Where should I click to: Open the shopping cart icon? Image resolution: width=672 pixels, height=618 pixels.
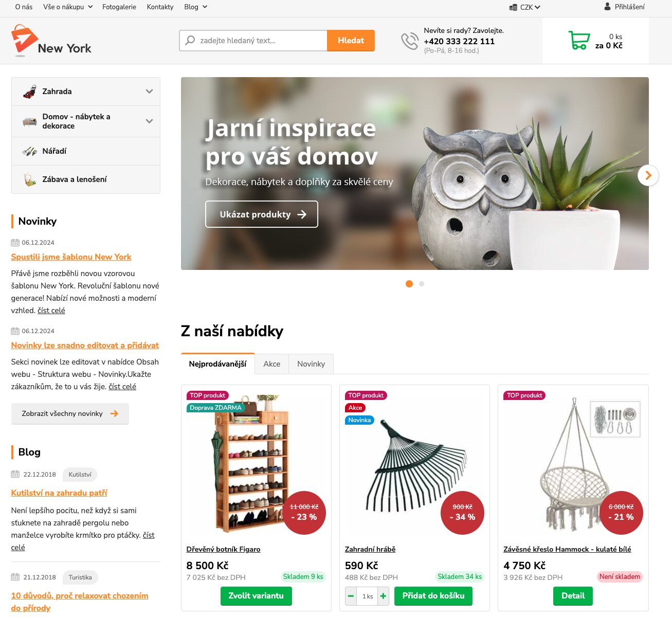coord(579,40)
